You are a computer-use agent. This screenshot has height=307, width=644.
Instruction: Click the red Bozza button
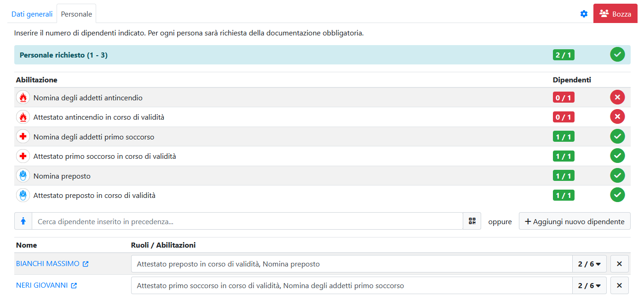click(615, 14)
